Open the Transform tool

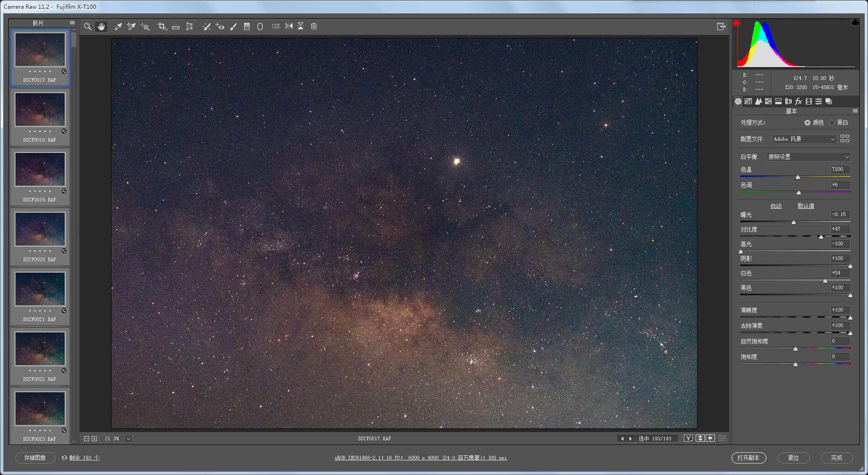click(x=189, y=26)
